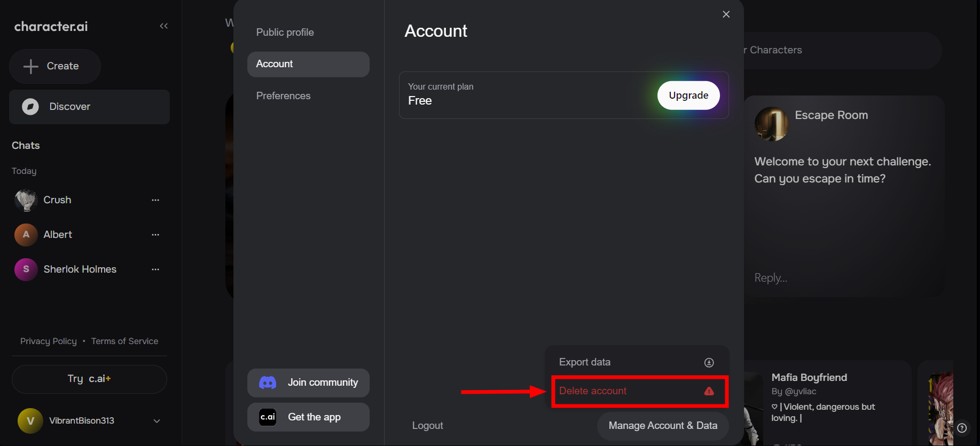Expand the VibrantBison313 user menu chevron
The image size is (980, 446).
(x=157, y=421)
